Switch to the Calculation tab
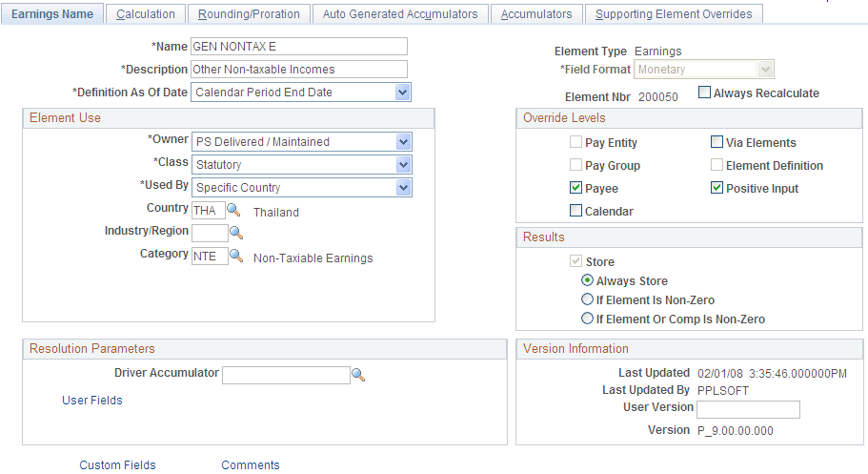This screenshot has width=868, height=474. (x=146, y=13)
